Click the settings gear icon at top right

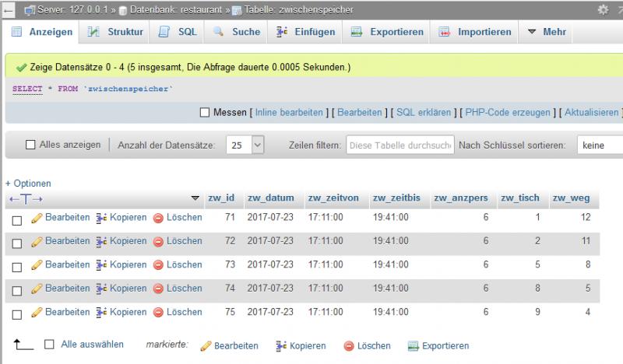point(603,10)
